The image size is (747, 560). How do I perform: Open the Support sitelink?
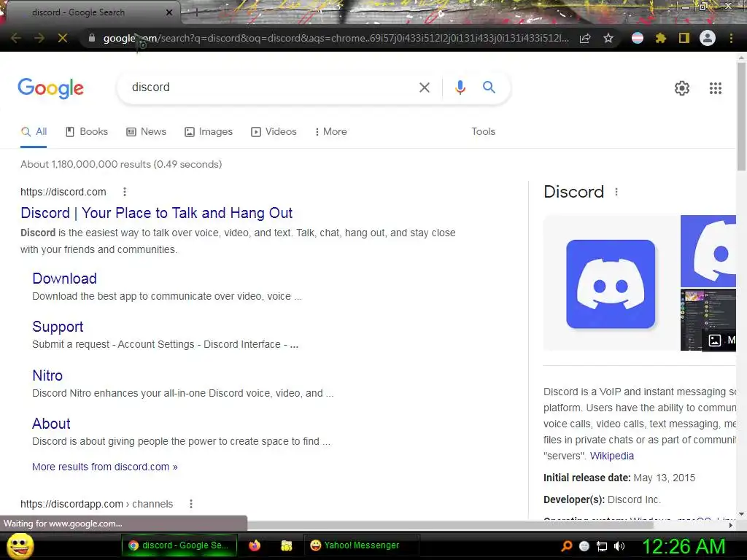tap(58, 327)
